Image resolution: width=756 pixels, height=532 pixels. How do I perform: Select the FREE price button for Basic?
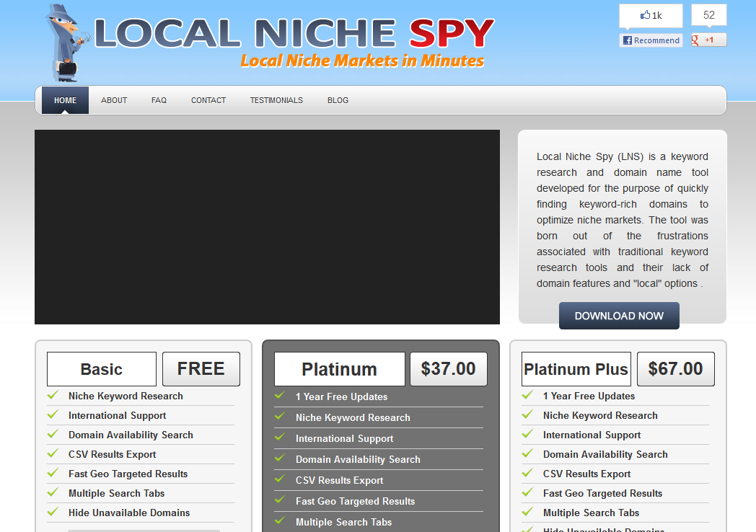click(x=201, y=369)
